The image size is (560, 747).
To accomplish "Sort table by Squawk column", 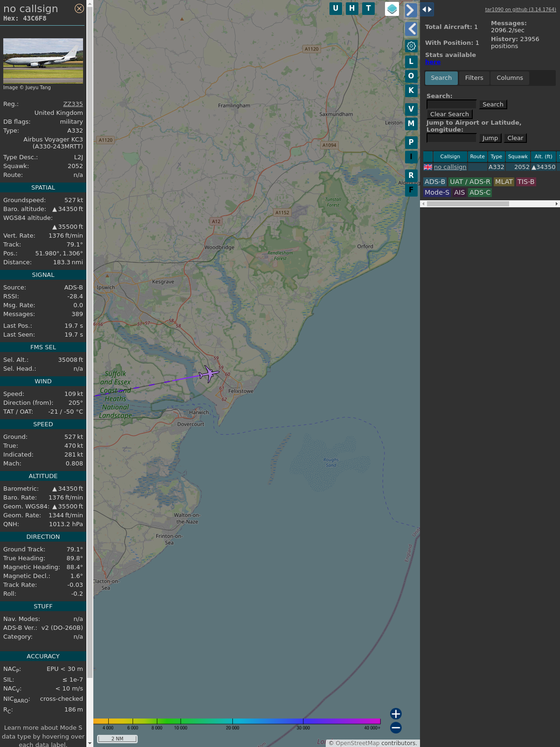I will tap(518, 157).
